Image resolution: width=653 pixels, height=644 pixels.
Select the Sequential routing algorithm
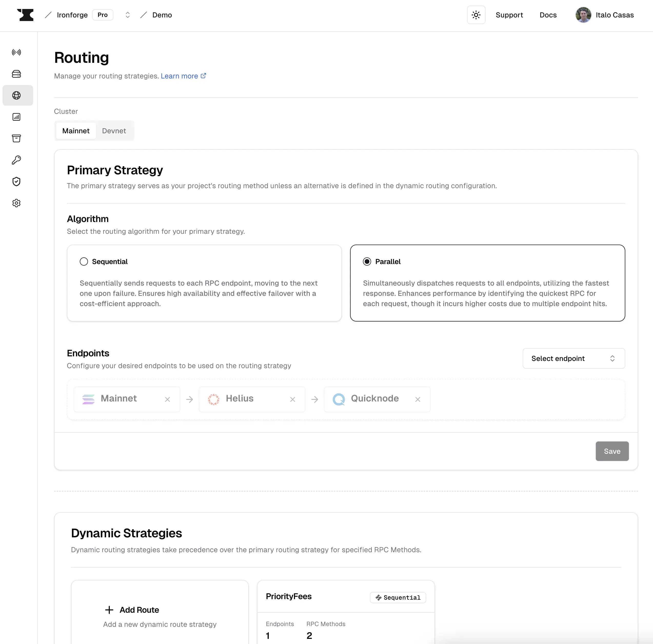point(83,261)
